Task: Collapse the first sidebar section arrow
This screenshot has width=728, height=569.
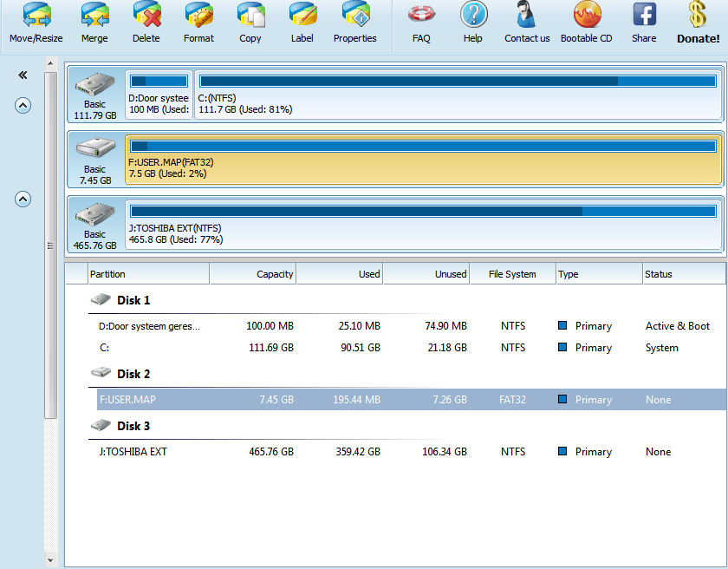Action: [x=23, y=105]
